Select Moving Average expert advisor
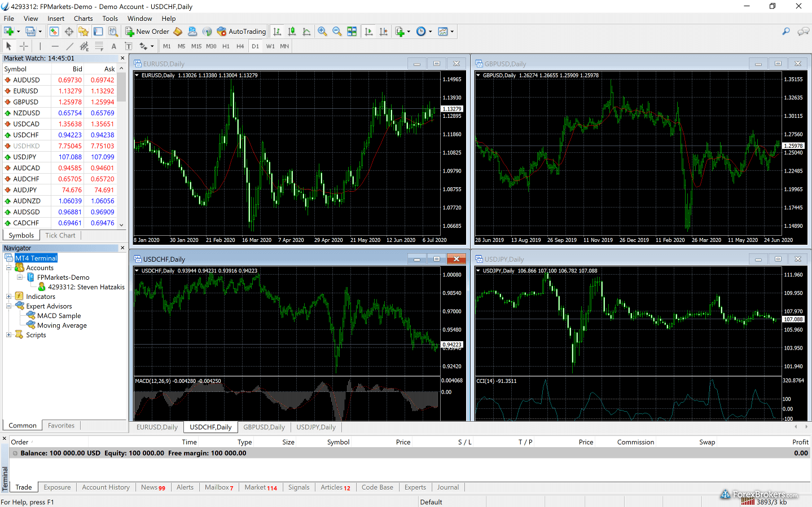 62,325
